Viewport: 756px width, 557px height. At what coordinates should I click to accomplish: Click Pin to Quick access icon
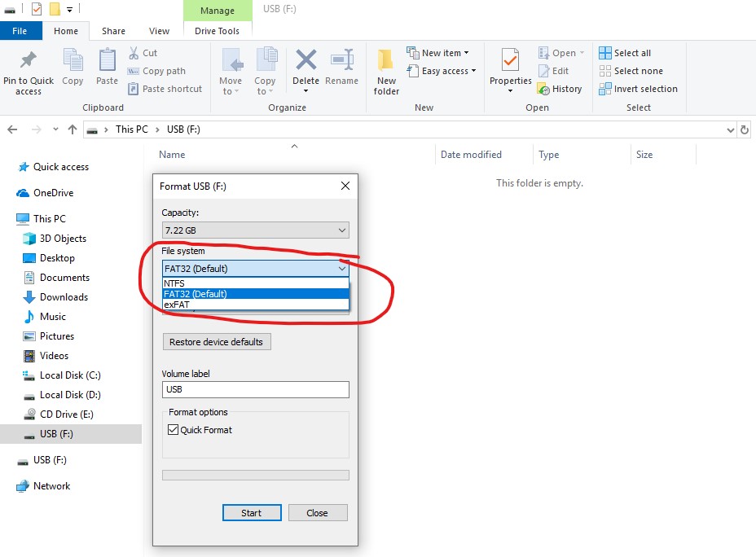pos(29,59)
